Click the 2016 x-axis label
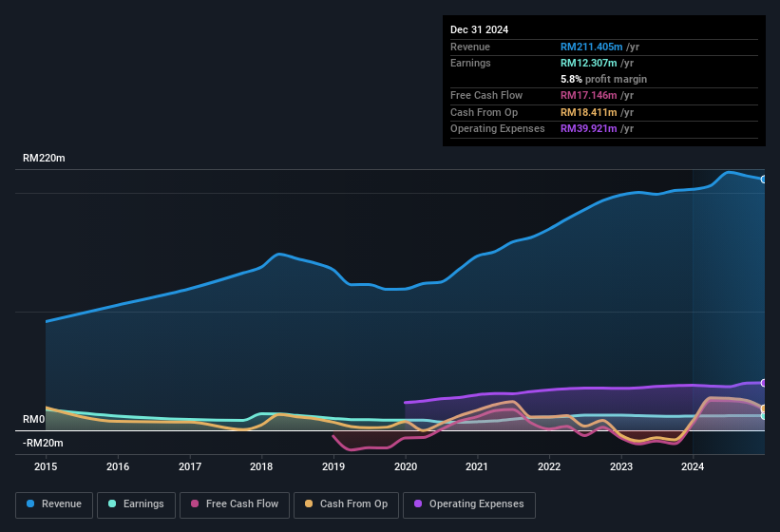Image resolution: width=780 pixels, height=532 pixels. 118,466
